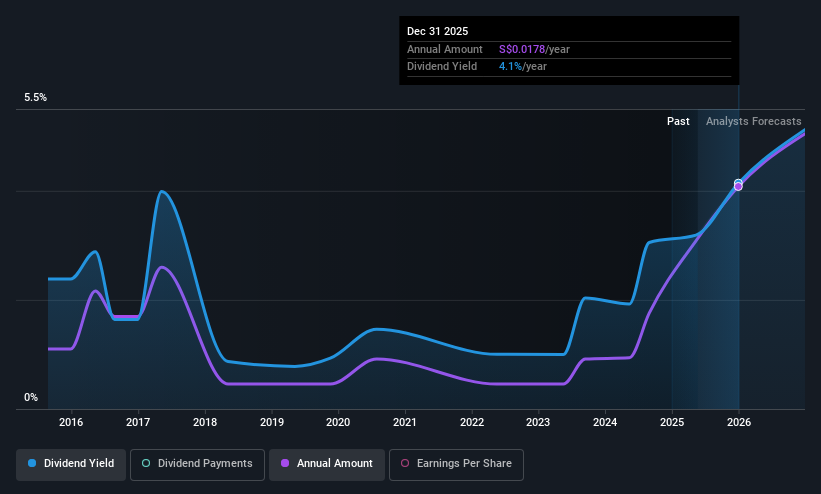Click the Dec 31 2025 tooltip date

pos(437,31)
